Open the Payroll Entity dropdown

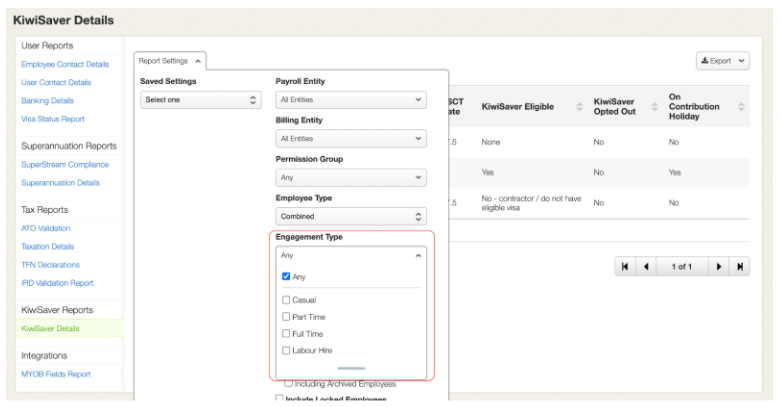click(x=351, y=100)
